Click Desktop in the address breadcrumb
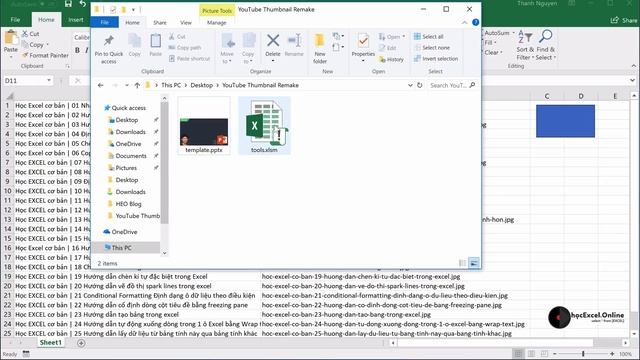 (x=201, y=85)
